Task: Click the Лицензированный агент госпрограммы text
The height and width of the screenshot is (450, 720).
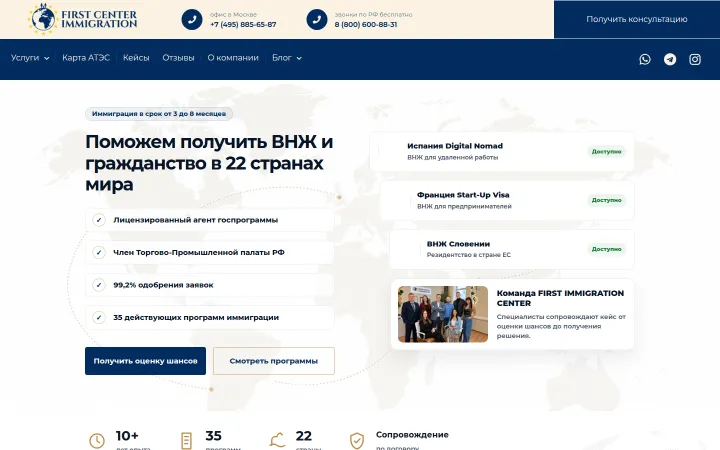Action: (196, 220)
